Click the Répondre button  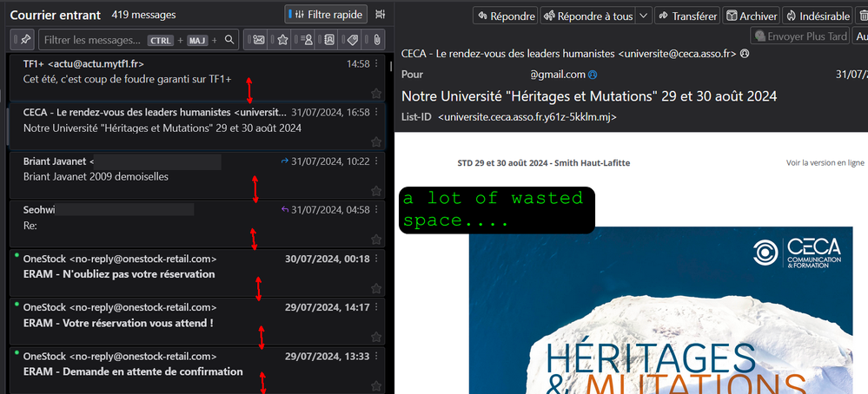pyautogui.click(x=505, y=16)
